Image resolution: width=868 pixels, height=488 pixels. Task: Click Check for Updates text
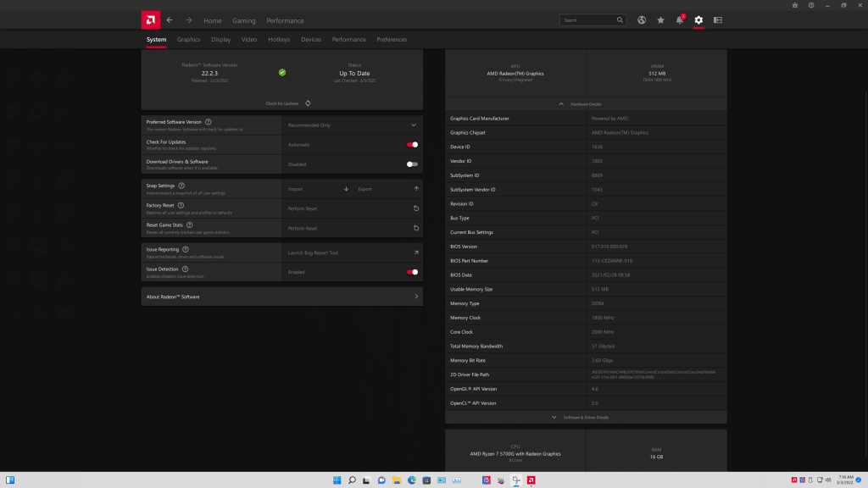pos(281,103)
